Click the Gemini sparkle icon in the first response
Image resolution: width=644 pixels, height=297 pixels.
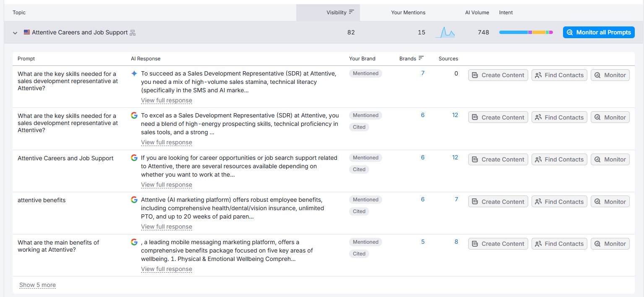tap(134, 73)
